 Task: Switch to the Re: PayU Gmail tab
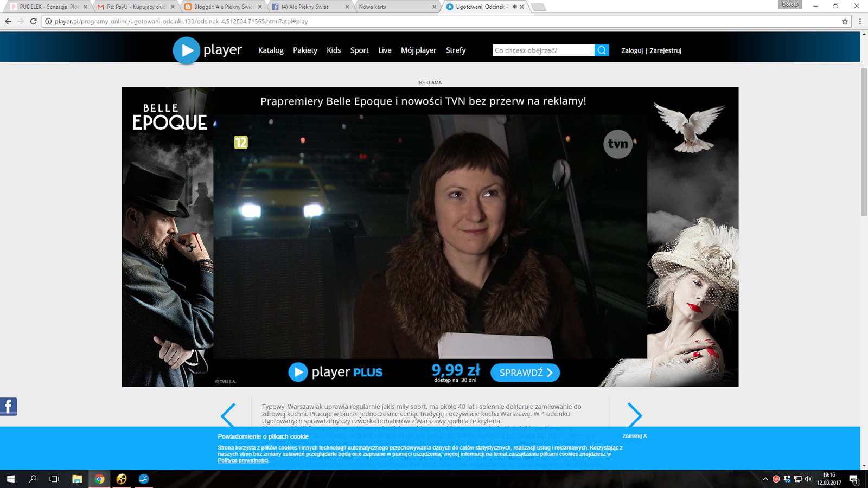136,7
